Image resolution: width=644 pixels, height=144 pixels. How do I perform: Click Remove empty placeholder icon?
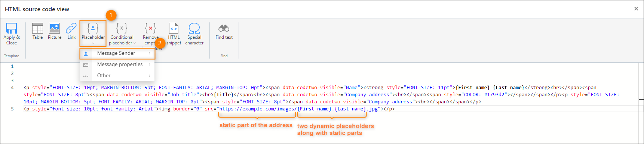(x=150, y=28)
